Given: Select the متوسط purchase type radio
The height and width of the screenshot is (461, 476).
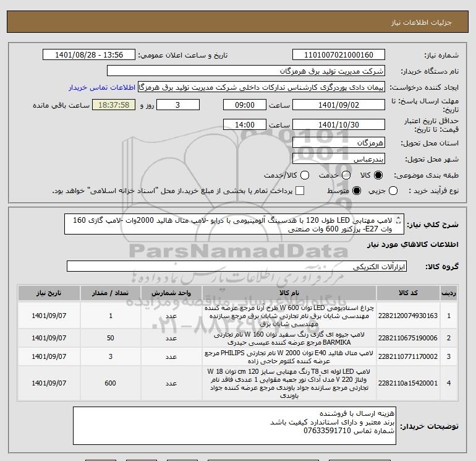Looking at the screenshot, I should point(357,191).
